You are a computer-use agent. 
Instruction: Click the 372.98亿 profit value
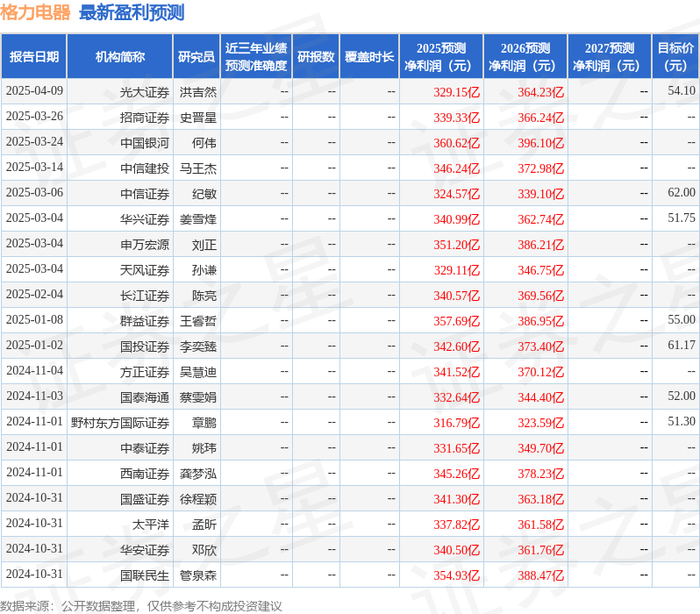coord(541,169)
